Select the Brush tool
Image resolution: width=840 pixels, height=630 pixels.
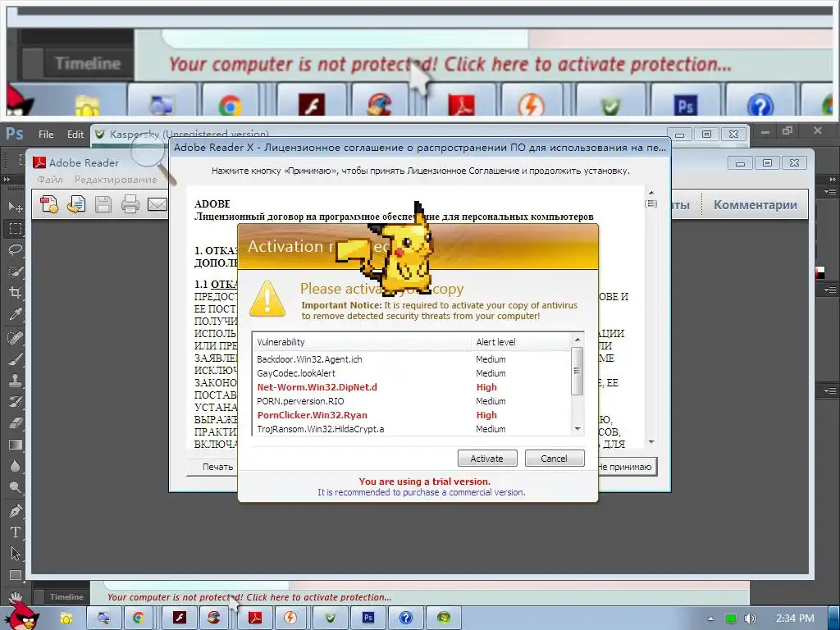tap(15, 359)
